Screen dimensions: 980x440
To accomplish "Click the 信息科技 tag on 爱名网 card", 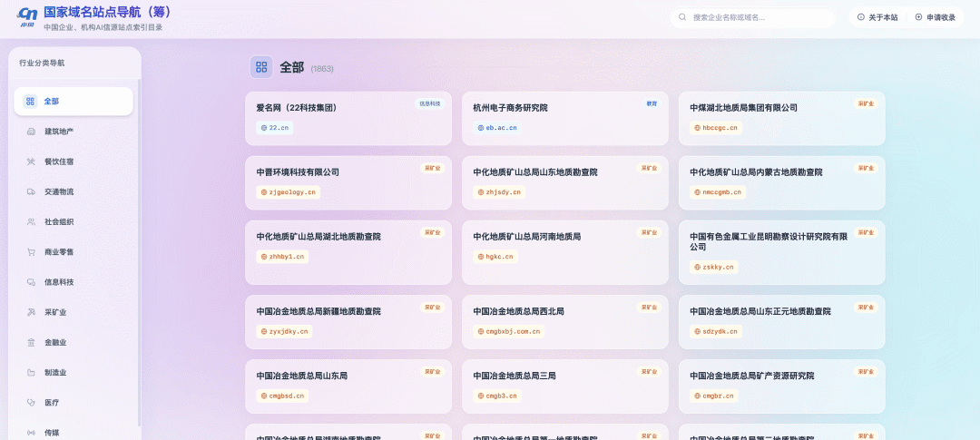I will [429, 103].
